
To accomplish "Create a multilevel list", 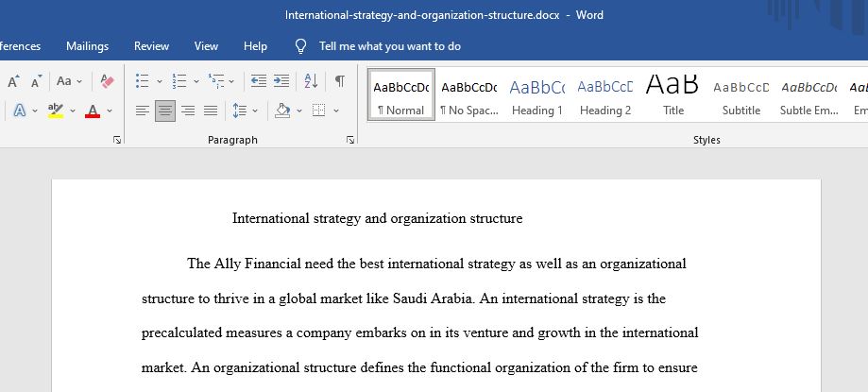I will (216, 81).
